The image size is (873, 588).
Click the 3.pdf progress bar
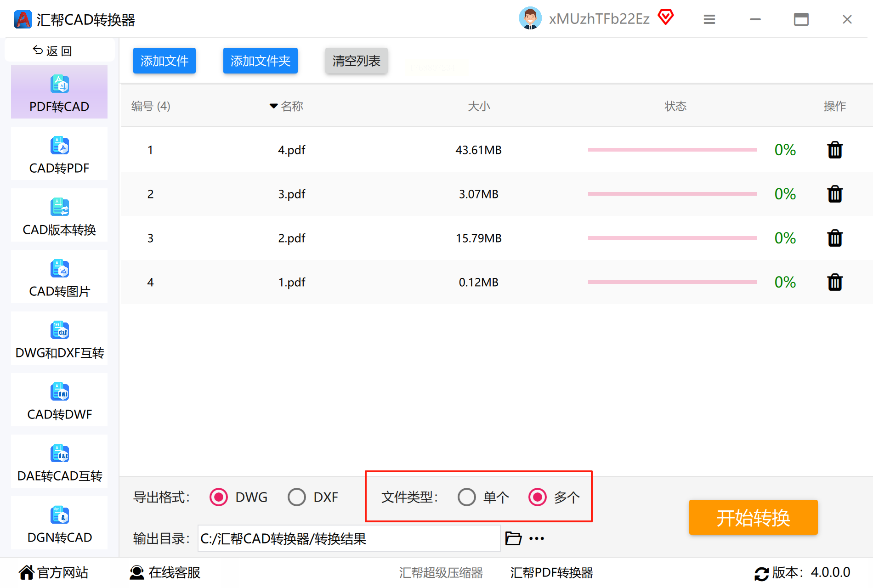672,194
